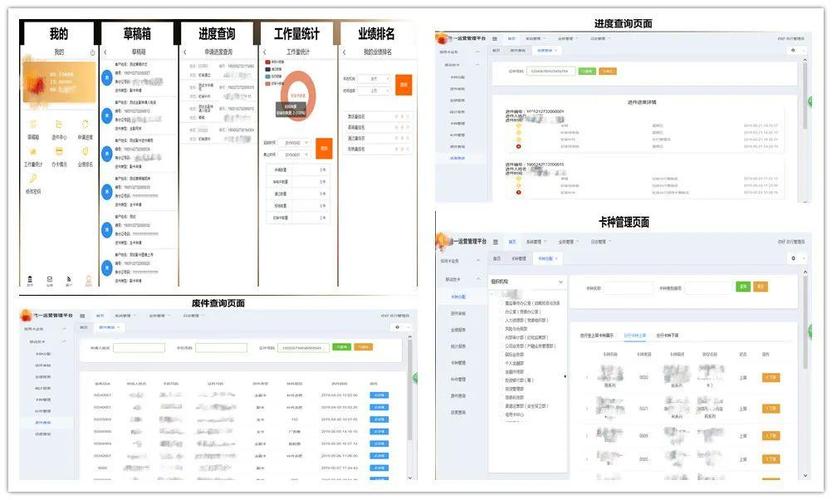Open 业绩排名 icon on 我的 screen
The width and height of the screenshot is (832, 500).
85,152
